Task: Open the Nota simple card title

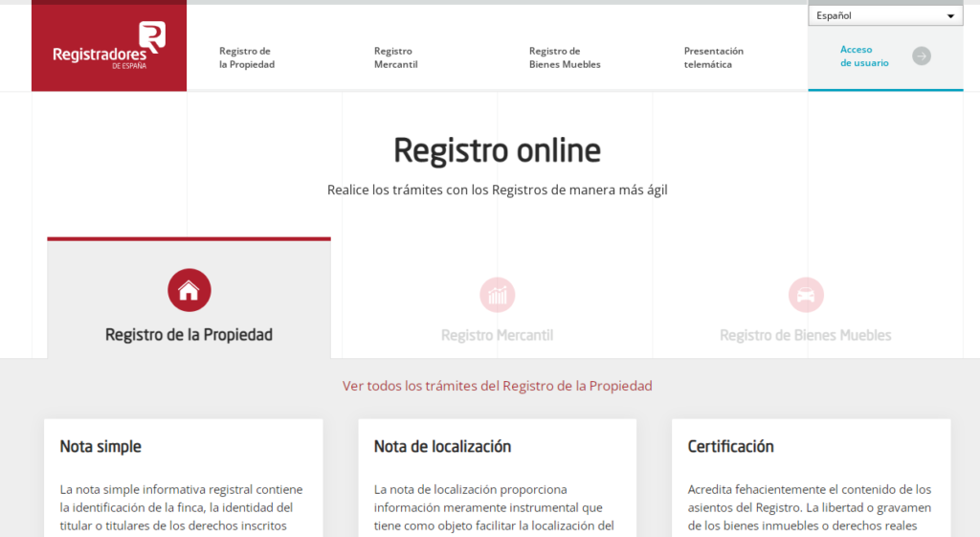Action: 100,446
